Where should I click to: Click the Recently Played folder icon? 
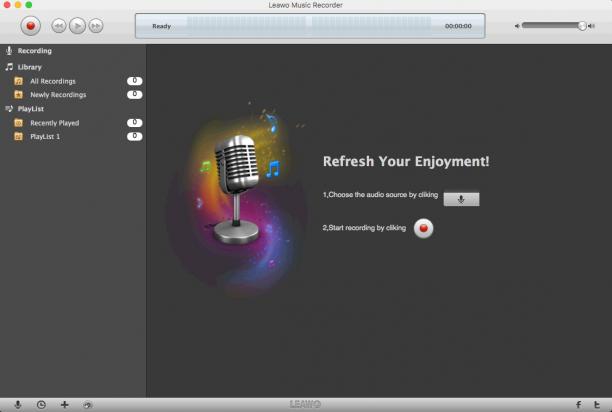coord(18,123)
